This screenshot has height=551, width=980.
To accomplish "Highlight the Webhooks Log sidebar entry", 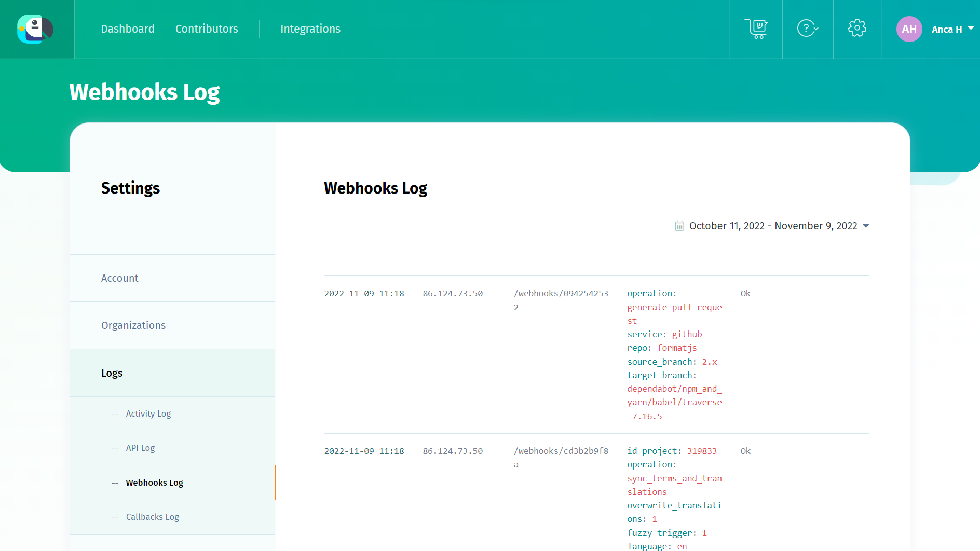I will (x=154, y=483).
